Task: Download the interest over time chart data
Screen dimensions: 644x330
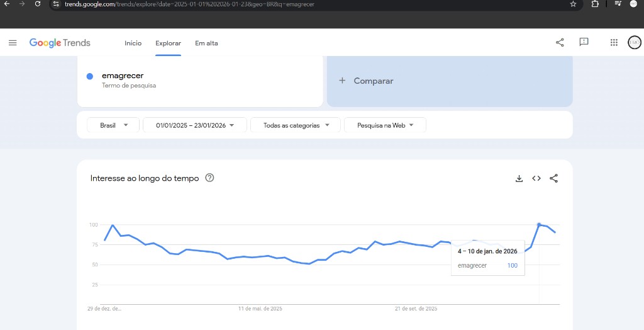Action: (519, 178)
